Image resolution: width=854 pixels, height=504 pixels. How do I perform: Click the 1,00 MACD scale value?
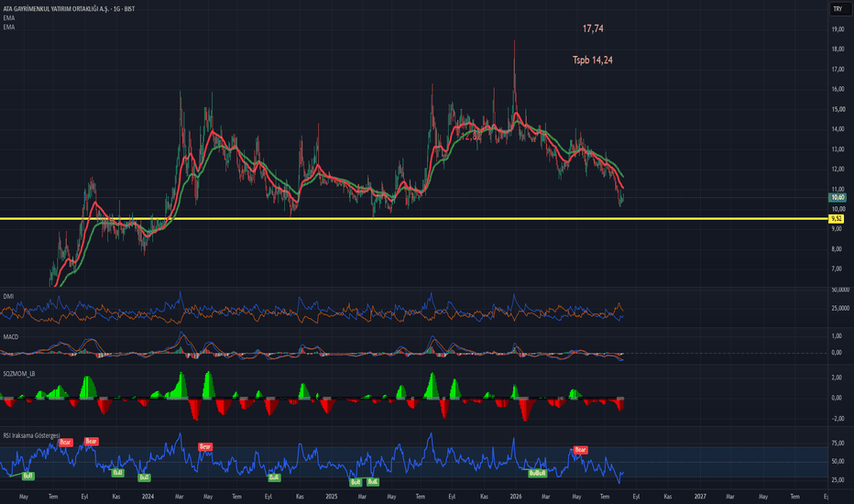(x=837, y=336)
